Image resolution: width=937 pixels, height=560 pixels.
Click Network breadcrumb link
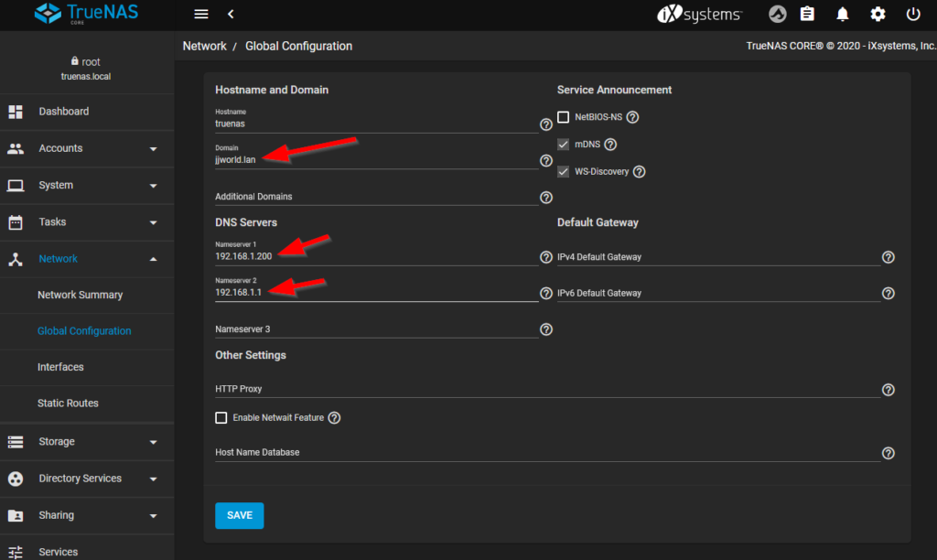pos(204,46)
